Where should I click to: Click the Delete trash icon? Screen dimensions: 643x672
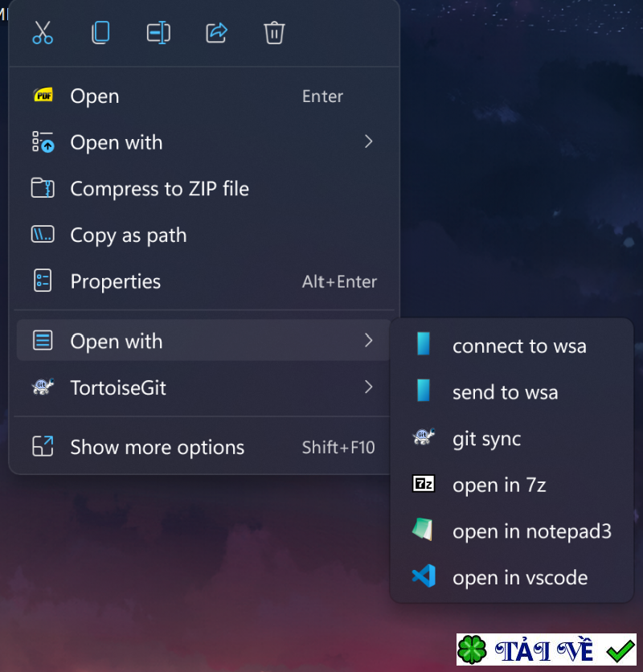click(x=273, y=33)
